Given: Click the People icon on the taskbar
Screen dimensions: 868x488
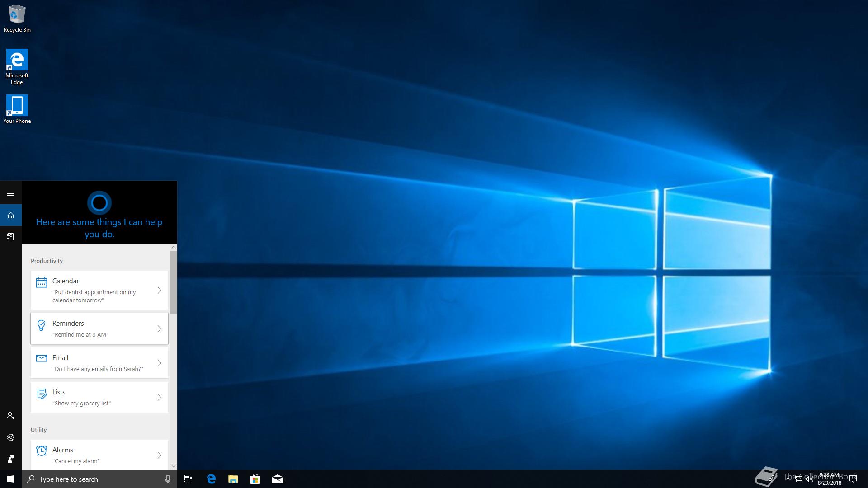Looking at the screenshot, I should tap(771, 479).
